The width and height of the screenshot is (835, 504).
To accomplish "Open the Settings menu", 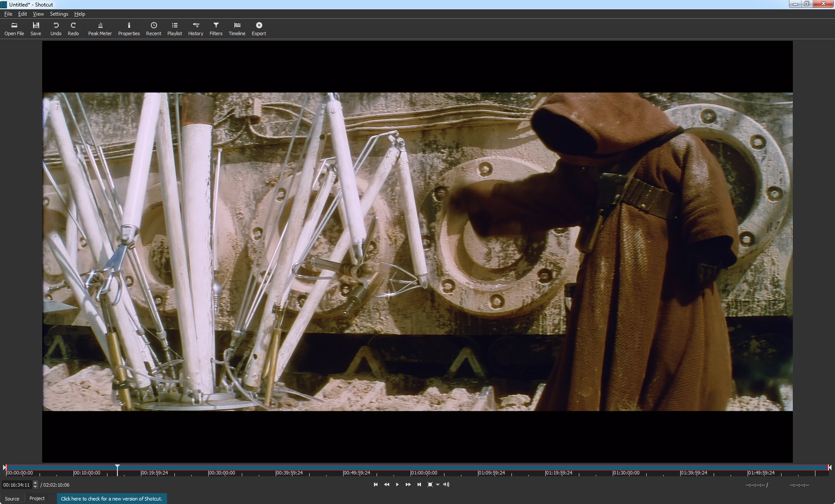I will (59, 14).
